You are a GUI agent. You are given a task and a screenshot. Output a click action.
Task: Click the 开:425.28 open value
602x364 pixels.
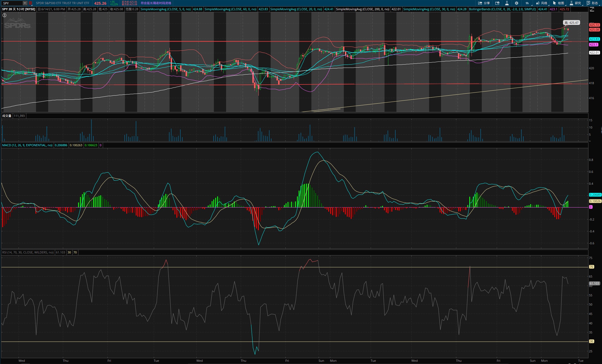click(74, 9)
